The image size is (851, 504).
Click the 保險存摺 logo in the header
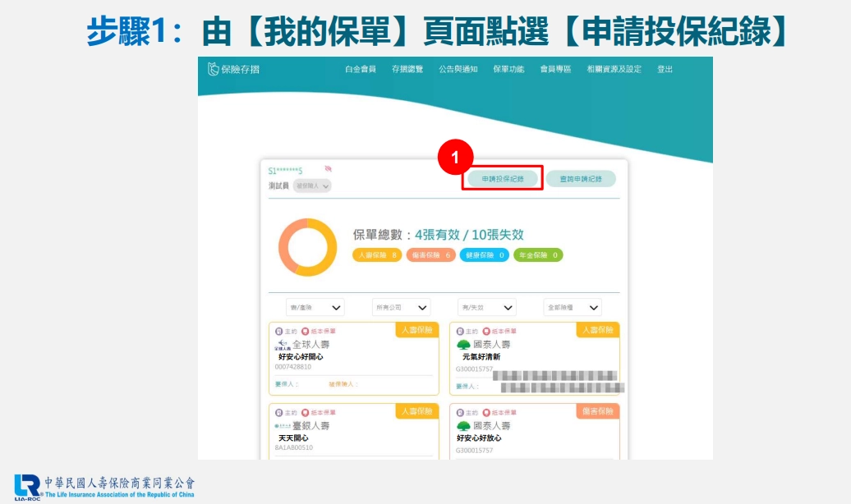click(x=234, y=69)
